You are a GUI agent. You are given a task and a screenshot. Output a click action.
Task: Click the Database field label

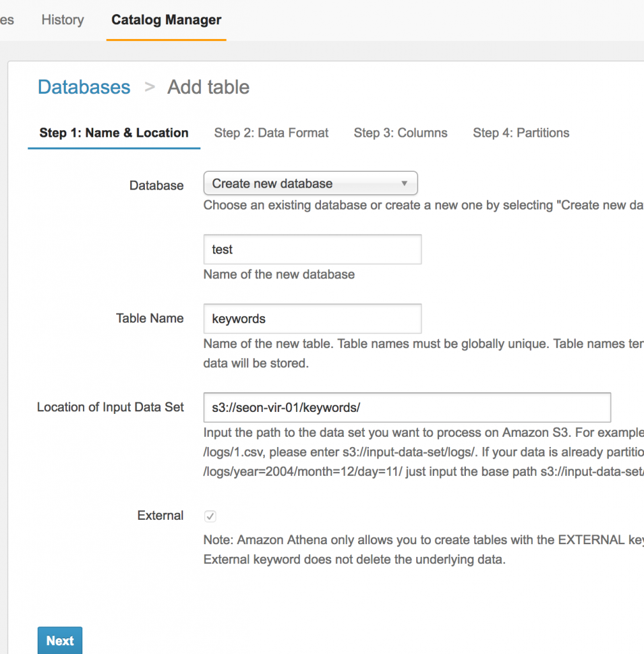point(156,185)
